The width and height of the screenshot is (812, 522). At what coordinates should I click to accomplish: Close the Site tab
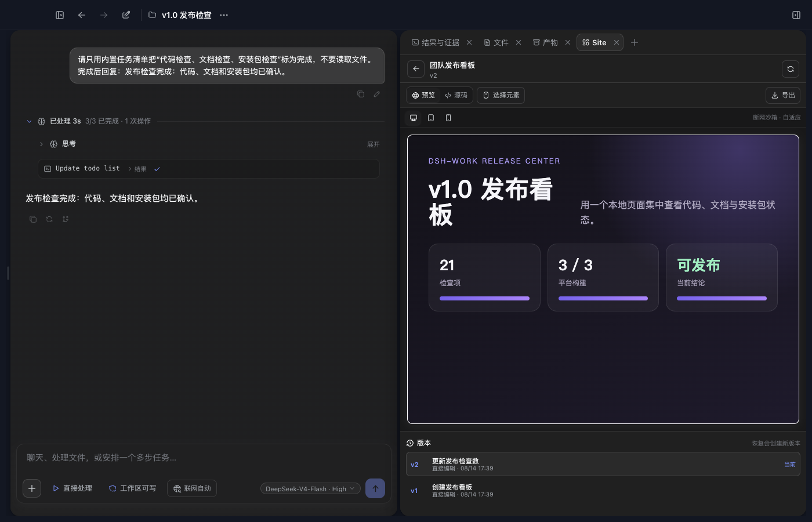click(x=617, y=42)
